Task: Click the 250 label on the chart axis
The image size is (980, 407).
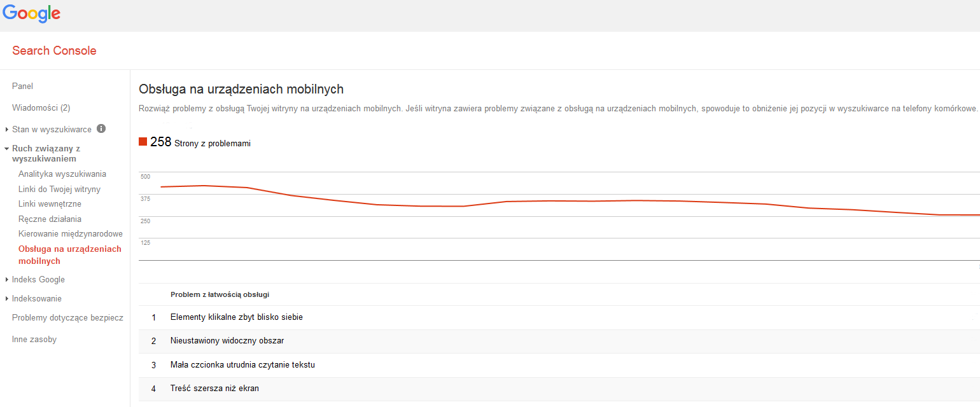Action: tap(145, 221)
